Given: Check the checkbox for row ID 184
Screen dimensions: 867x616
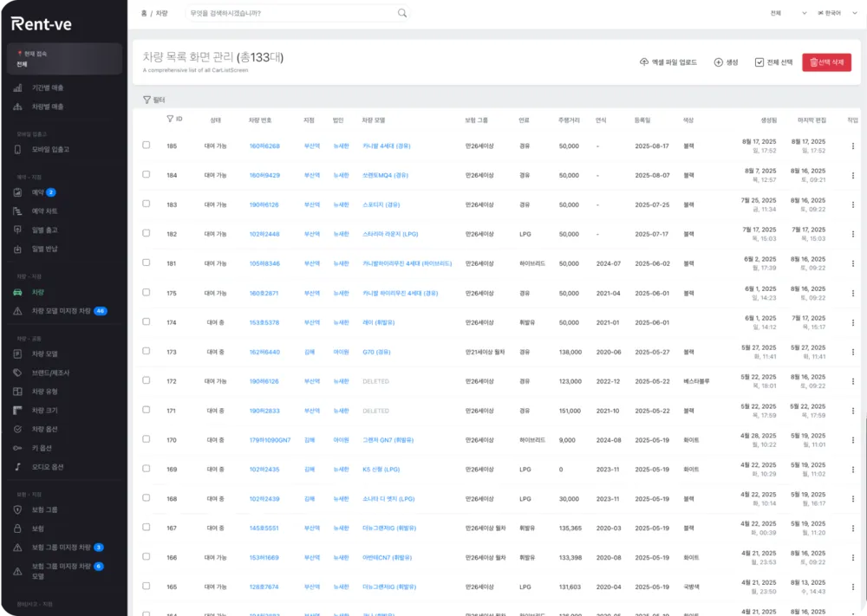Looking at the screenshot, I should 146,174.
